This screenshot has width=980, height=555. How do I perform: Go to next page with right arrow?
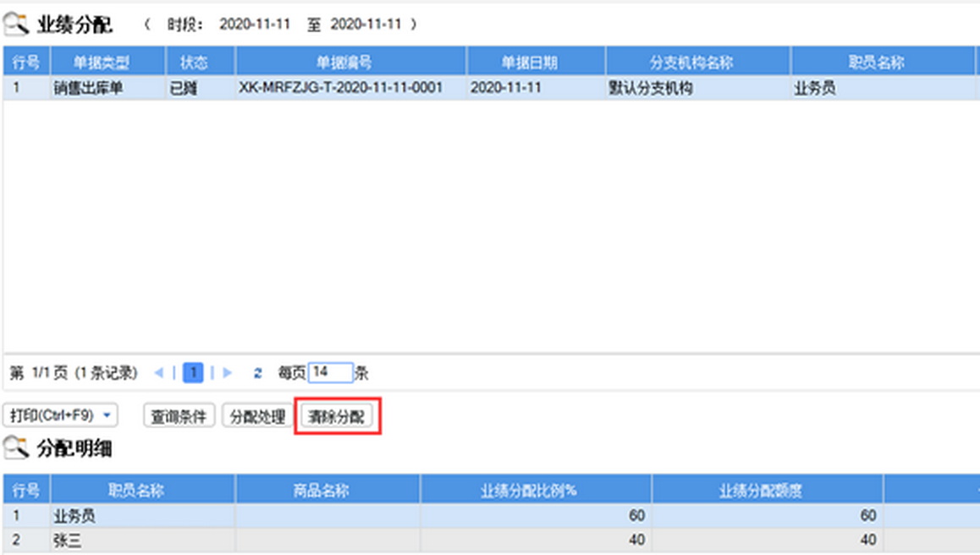click(x=227, y=373)
